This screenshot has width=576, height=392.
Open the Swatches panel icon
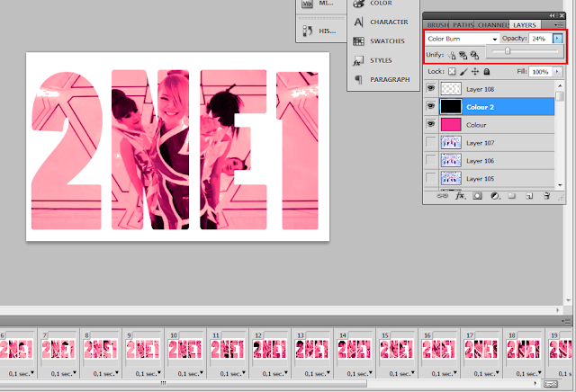[358, 41]
